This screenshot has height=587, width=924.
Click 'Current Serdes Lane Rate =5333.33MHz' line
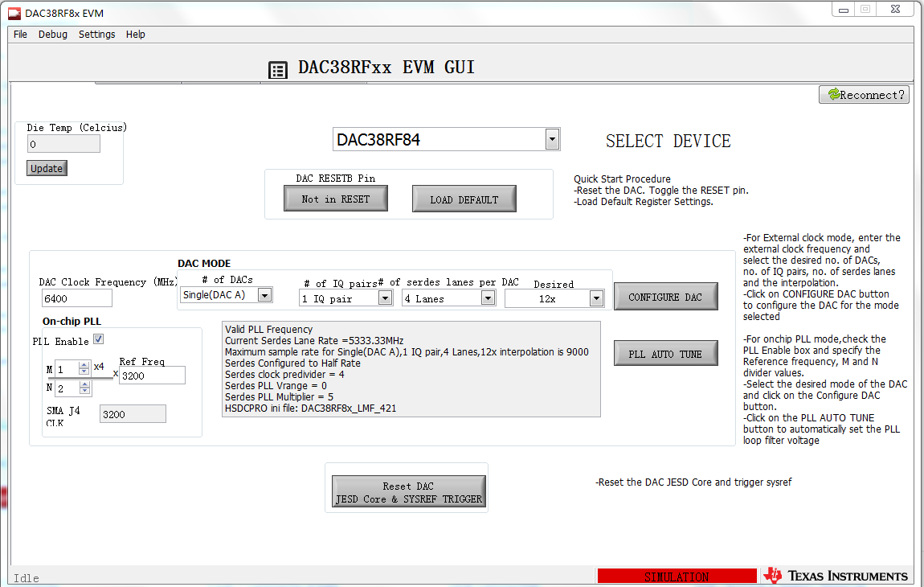[x=314, y=340]
